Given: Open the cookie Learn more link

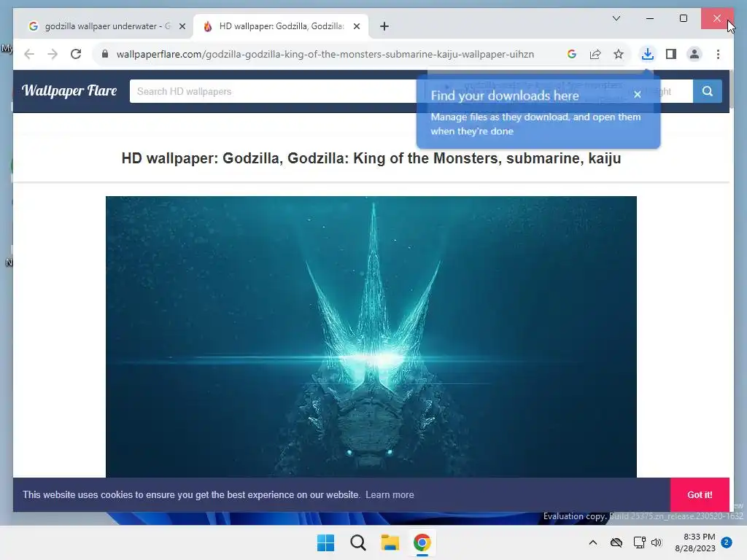Looking at the screenshot, I should pyautogui.click(x=390, y=495).
